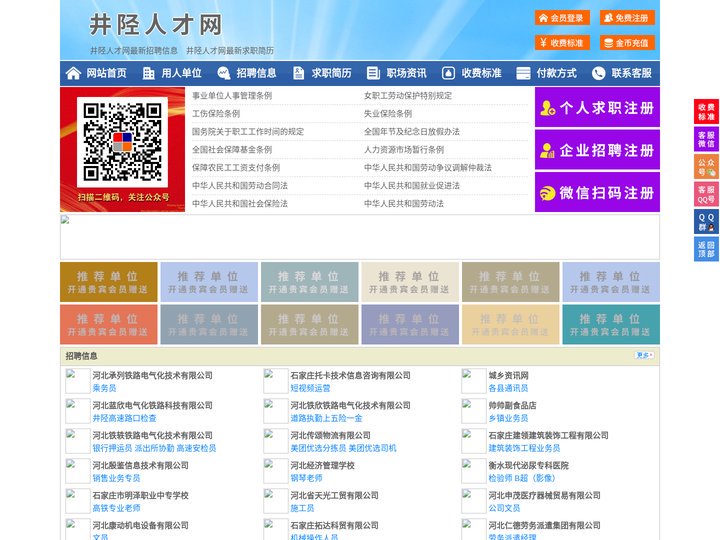Click the QR code image

click(122, 142)
